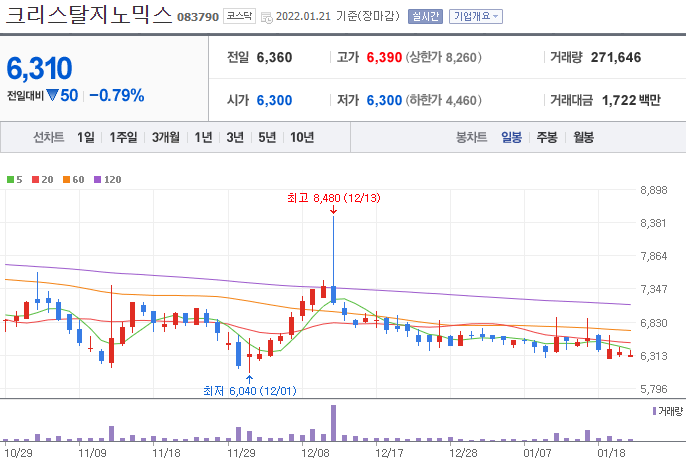The width and height of the screenshot is (686, 461).
Task: Switch to the 주봉 weekly candle chart
Action: tap(547, 137)
